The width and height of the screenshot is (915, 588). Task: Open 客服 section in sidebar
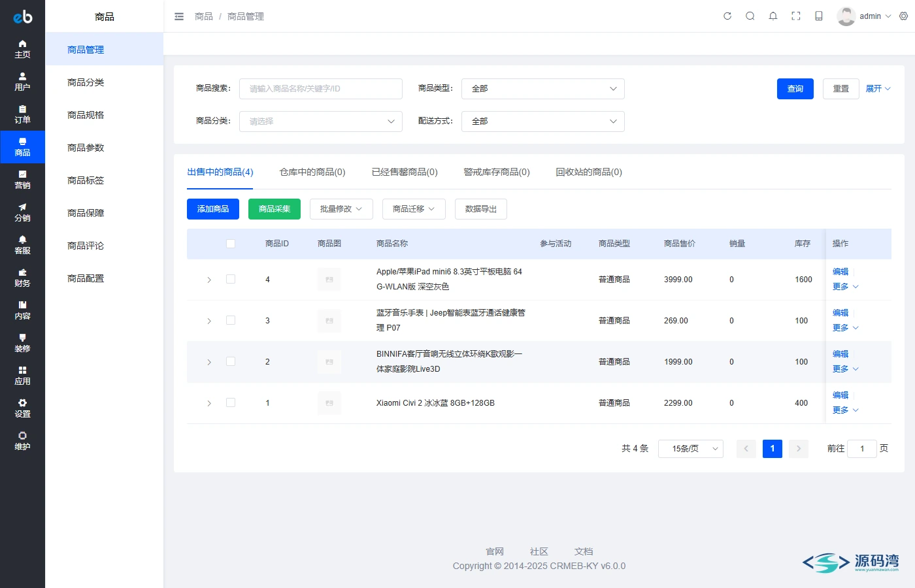[x=22, y=245]
